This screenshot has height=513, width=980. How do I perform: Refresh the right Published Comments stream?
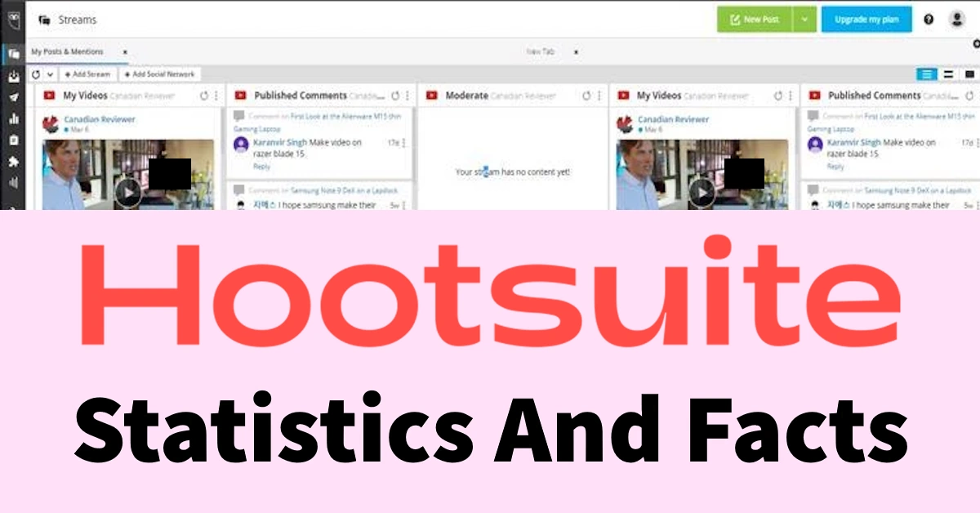tap(969, 96)
